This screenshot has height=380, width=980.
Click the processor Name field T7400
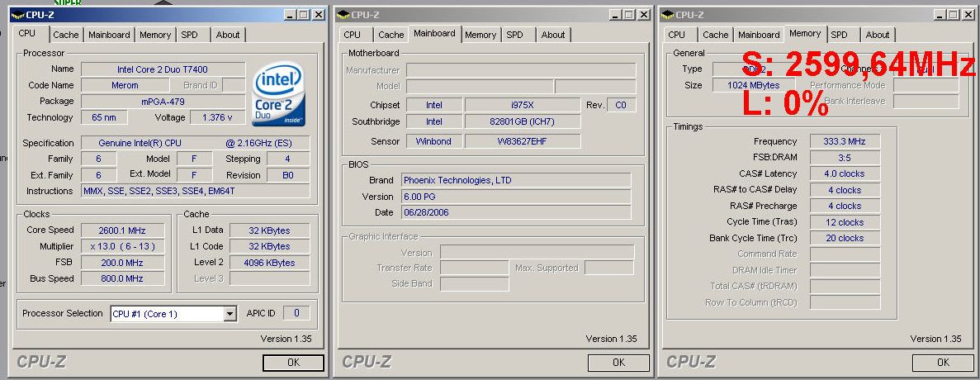point(163,69)
